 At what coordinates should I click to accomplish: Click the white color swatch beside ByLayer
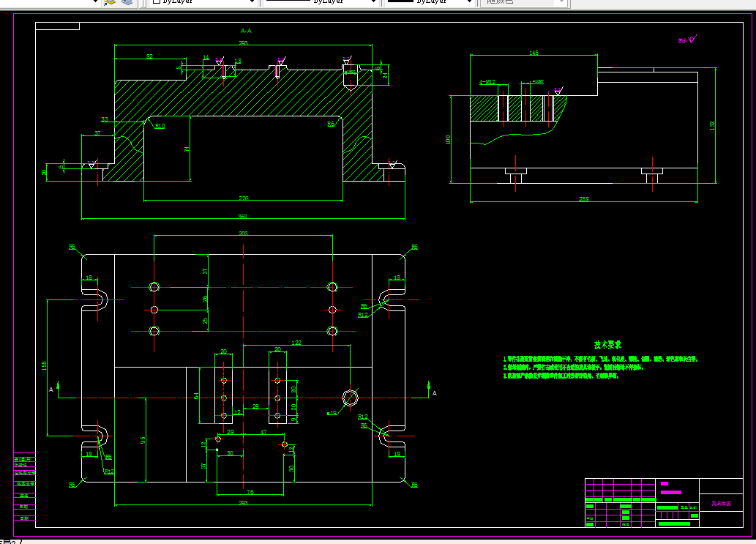point(156,1)
